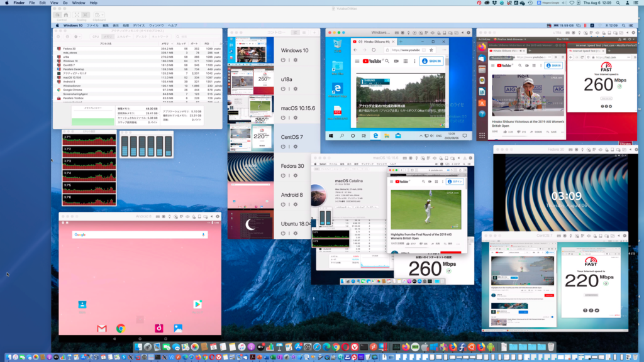Click Gmail icon on Android home screen
The width and height of the screenshot is (644, 362).
pos(102,328)
